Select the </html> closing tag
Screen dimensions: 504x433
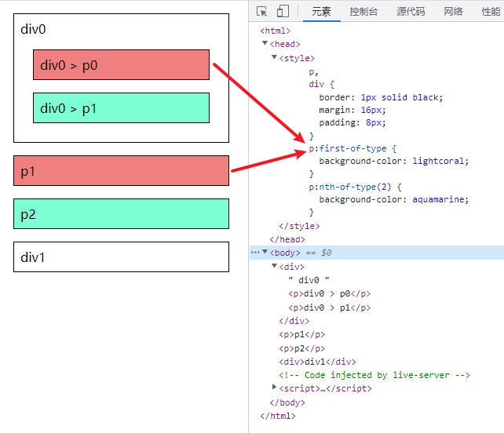[278, 416]
